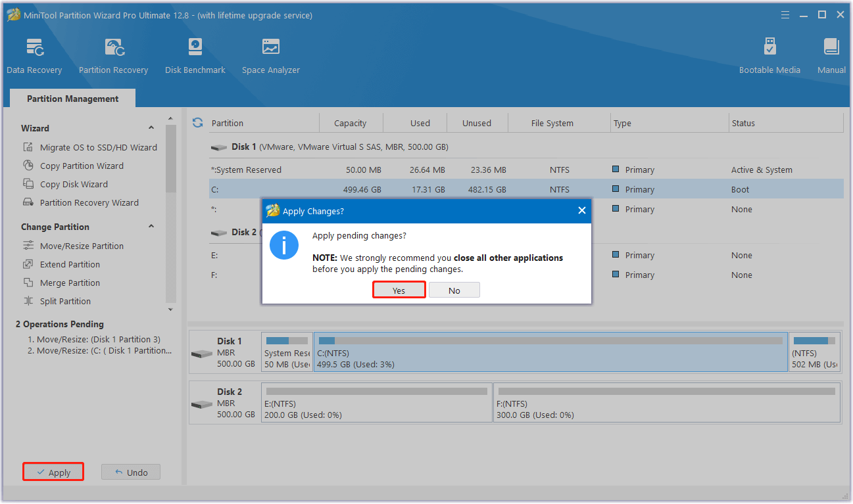Click the 2 Operations Pending heading
This screenshot has height=504, width=853.
pyautogui.click(x=60, y=324)
